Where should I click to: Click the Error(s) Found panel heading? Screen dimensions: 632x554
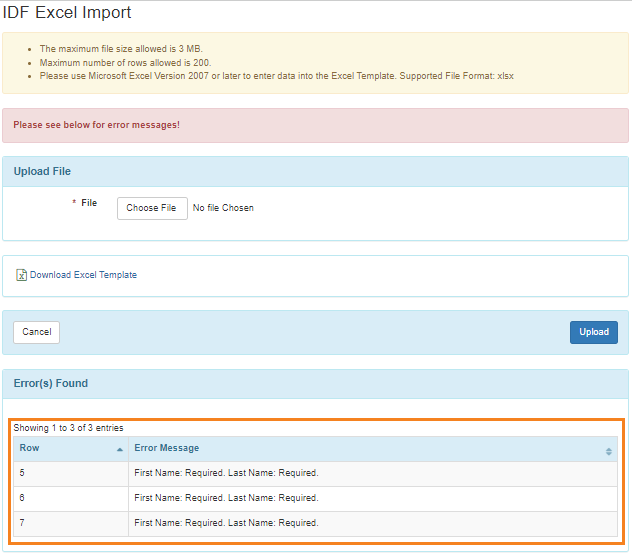315,383
